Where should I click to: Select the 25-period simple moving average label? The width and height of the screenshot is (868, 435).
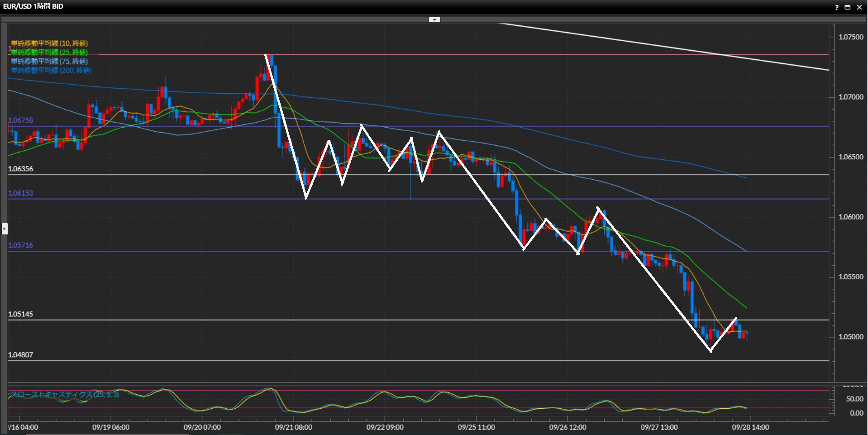click(x=49, y=53)
